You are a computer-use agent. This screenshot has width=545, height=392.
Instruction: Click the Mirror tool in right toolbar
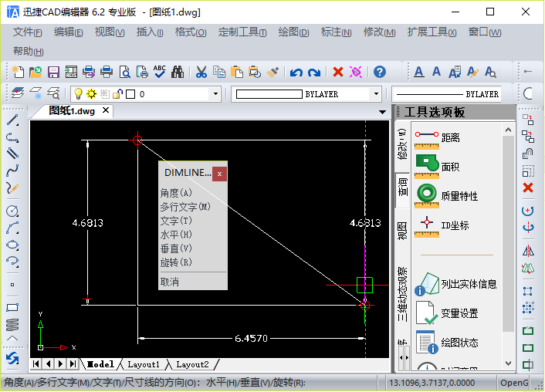coord(528,250)
